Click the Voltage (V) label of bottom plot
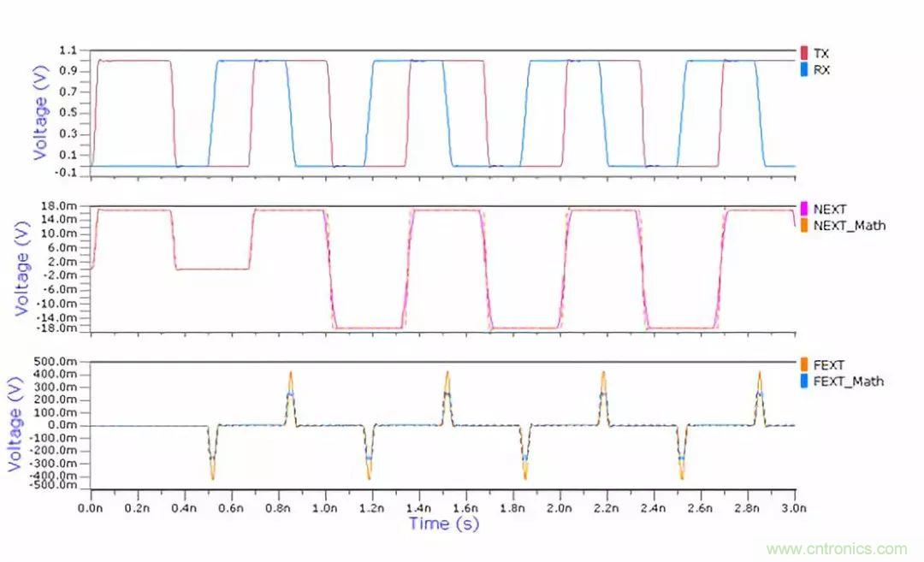The height and width of the screenshot is (562, 924). [16, 425]
